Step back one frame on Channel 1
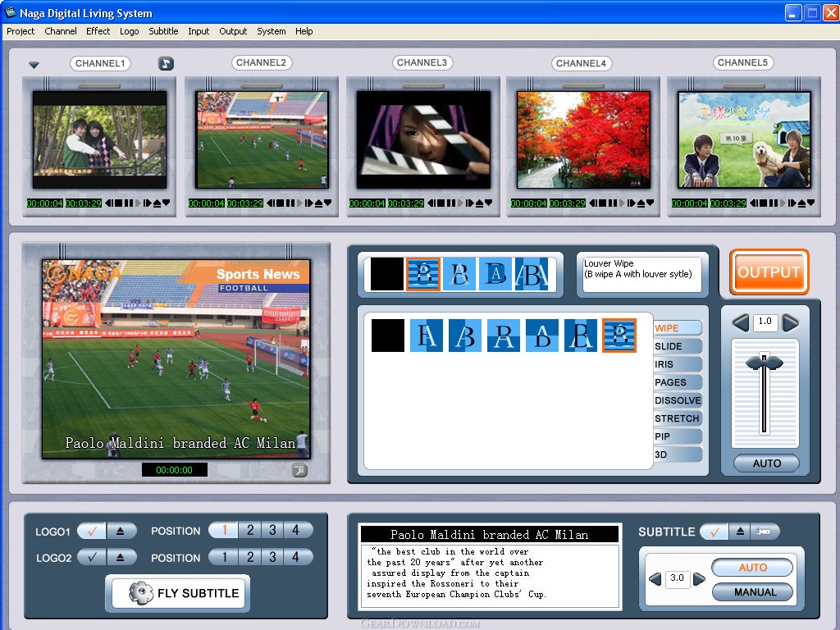 point(109,203)
